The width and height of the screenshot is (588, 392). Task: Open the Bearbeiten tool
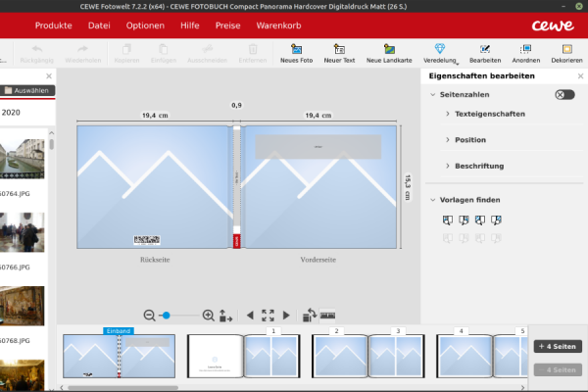pos(485,53)
